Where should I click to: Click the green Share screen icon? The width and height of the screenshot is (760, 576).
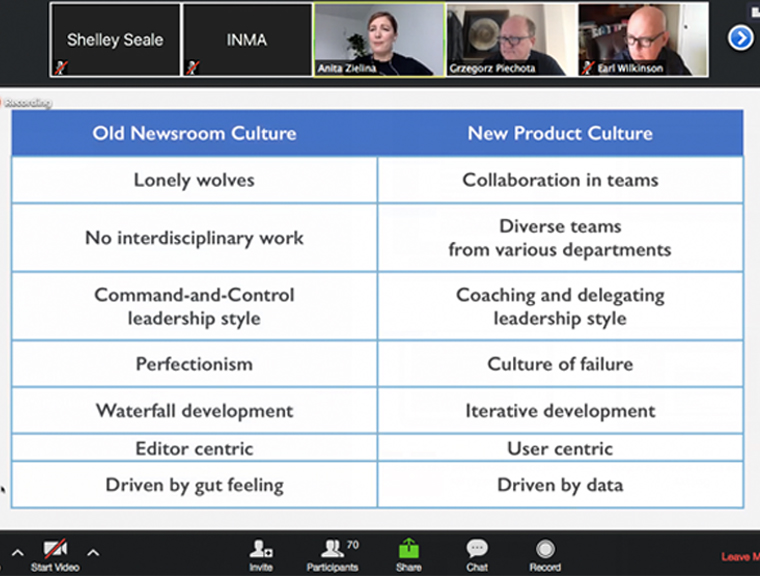point(409,548)
